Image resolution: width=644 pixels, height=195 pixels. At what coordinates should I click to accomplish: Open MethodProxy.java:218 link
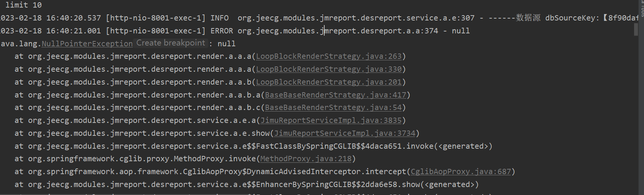tap(306, 159)
